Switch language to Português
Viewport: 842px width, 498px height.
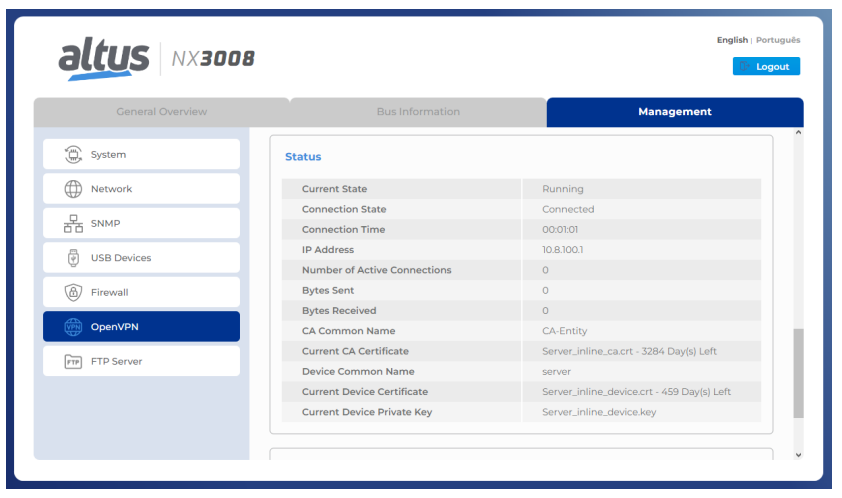[778, 40]
